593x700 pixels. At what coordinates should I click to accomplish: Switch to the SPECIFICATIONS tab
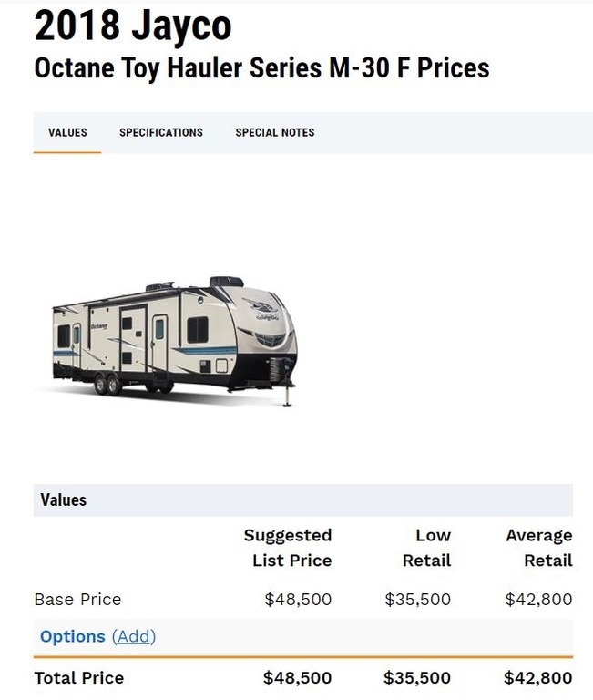point(161,132)
